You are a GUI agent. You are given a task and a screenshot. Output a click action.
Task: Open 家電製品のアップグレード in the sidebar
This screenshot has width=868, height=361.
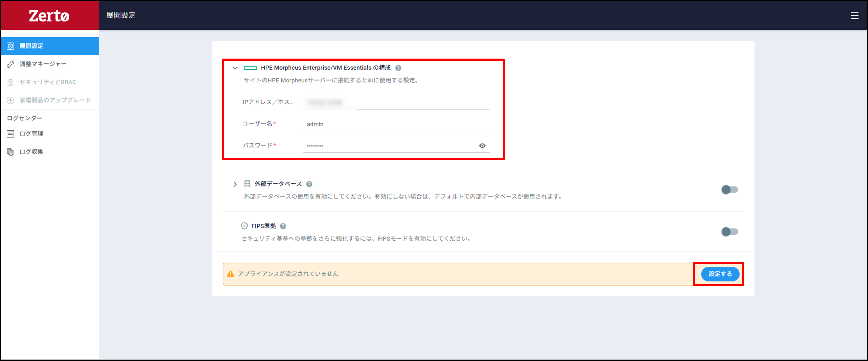pos(50,100)
